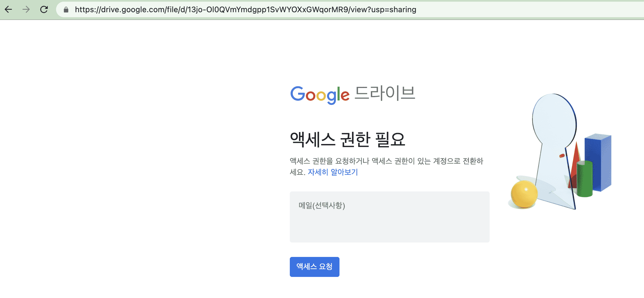Click the padlock site security icon

66,10
